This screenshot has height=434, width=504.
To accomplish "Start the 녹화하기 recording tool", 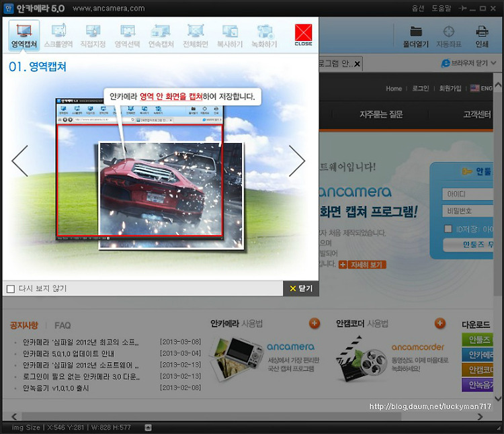I will click(264, 36).
